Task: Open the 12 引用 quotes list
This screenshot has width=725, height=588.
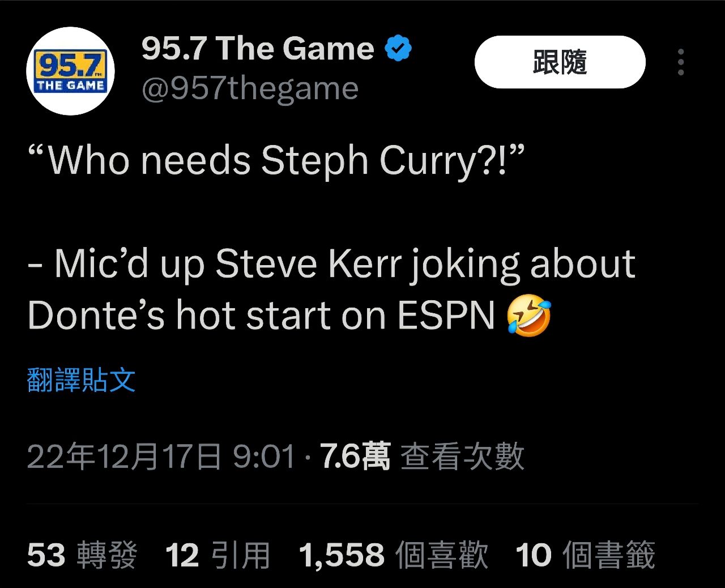Action: coord(218,555)
